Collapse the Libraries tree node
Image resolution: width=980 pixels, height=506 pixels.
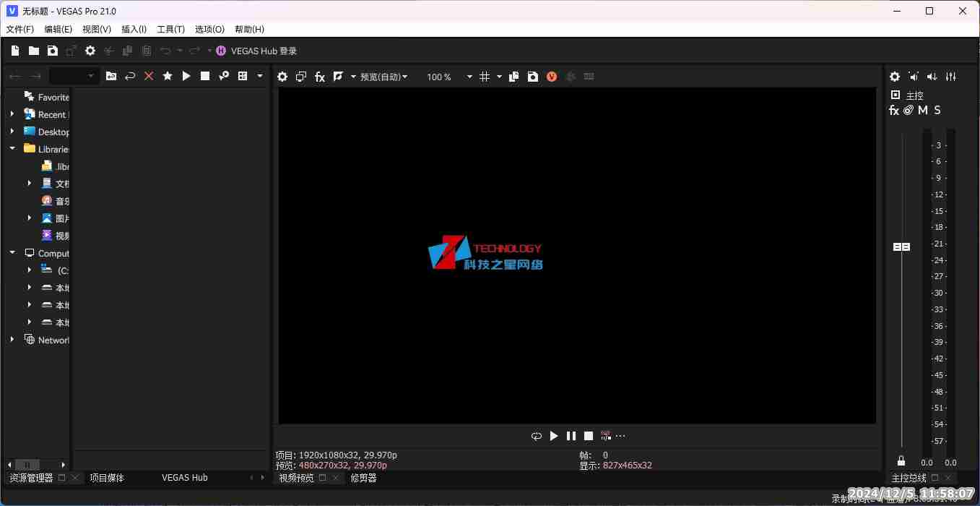[12, 149]
